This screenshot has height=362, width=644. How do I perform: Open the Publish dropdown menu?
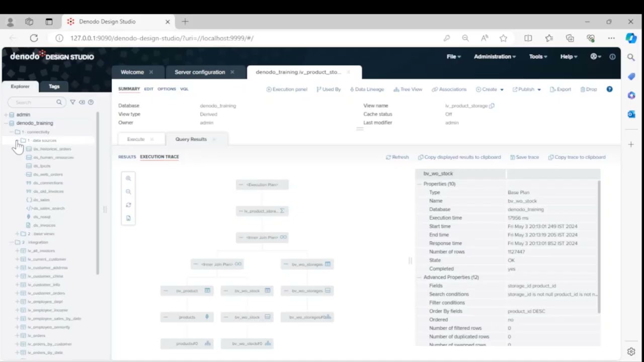[527, 89]
